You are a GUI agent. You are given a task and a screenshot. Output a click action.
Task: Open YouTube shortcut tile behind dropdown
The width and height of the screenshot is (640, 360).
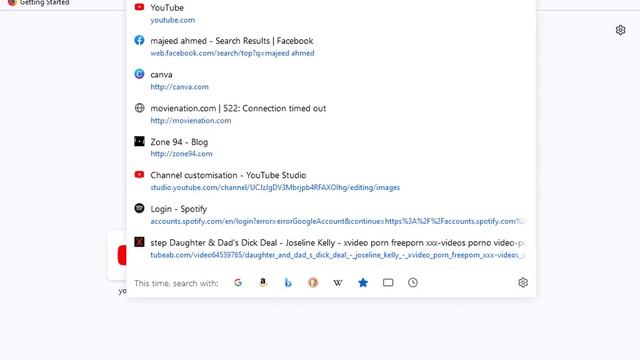118,255
